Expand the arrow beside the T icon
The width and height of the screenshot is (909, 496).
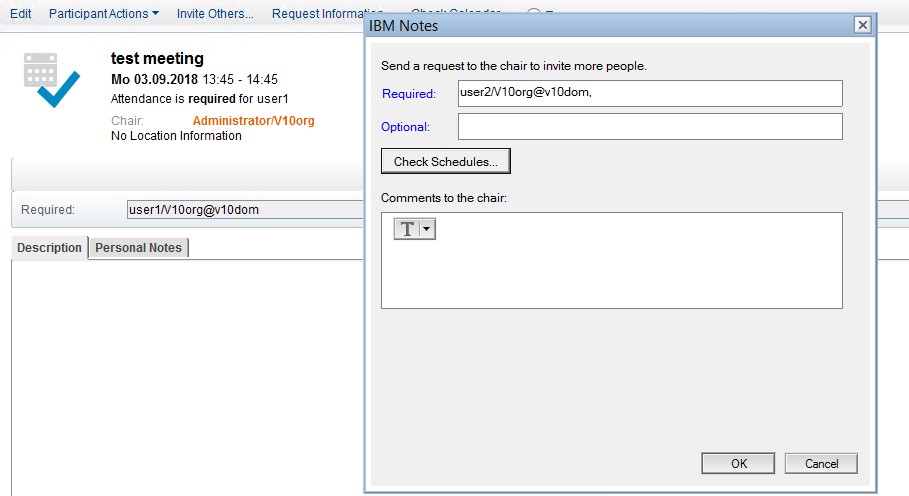[x=427, y=229]
